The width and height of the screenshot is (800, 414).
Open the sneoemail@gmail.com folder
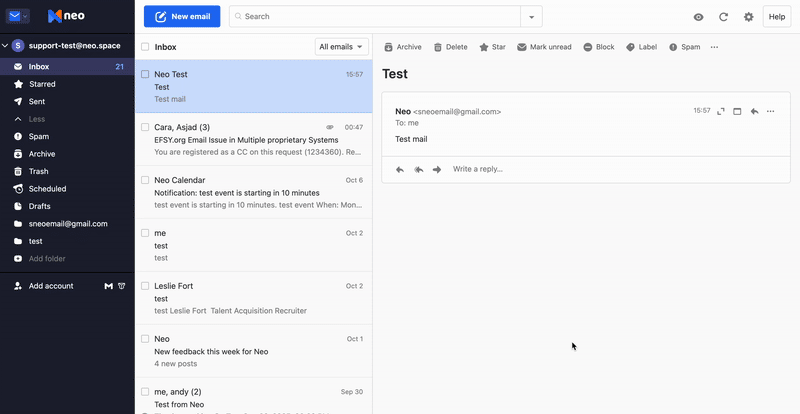coord(67,224)
